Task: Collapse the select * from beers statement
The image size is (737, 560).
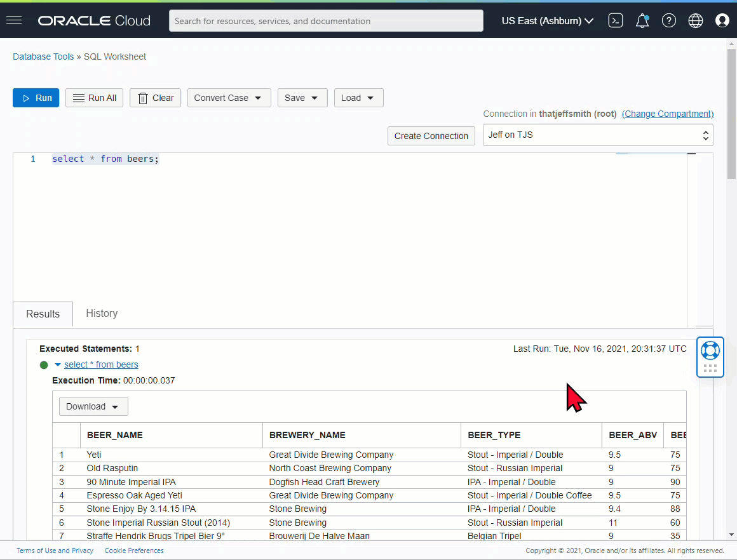Action: pyautogui.click(x=58, y=364)
